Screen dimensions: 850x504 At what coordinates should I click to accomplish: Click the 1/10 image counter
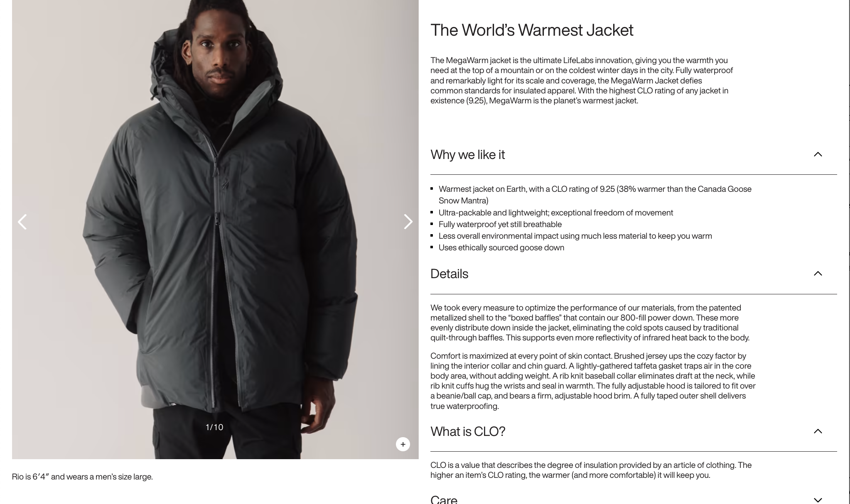coord(214,427)
